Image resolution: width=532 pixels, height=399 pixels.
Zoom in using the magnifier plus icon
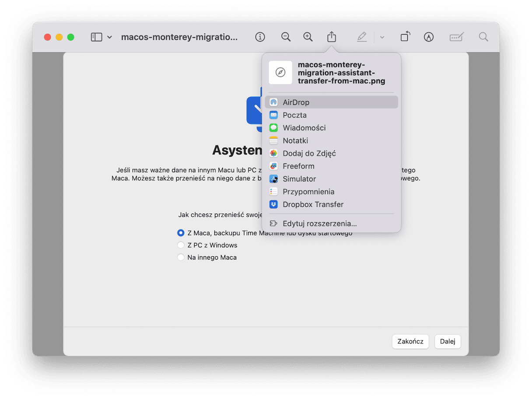[x=308, y=37]
